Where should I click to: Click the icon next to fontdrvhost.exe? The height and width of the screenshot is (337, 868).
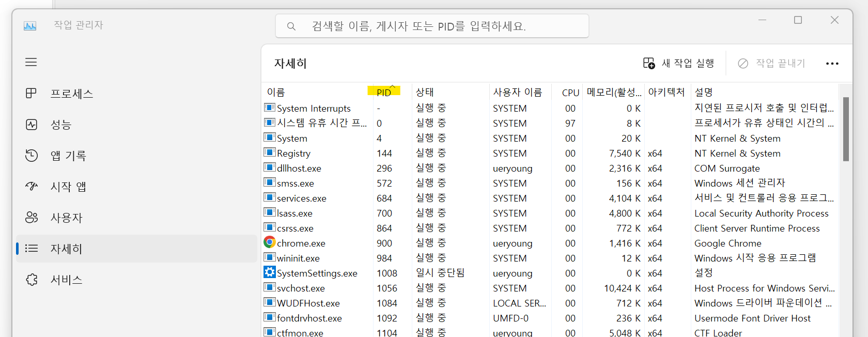[270, 317]
